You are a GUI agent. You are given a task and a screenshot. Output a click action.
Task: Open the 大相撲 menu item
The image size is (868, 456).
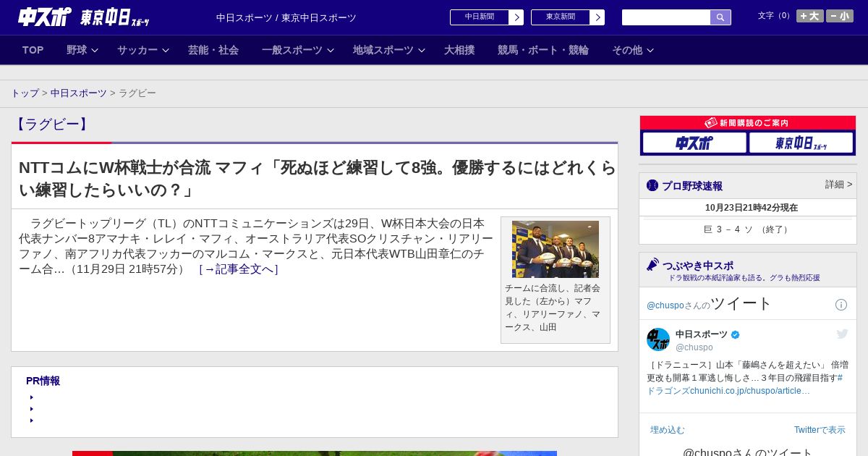coord(459,50)
